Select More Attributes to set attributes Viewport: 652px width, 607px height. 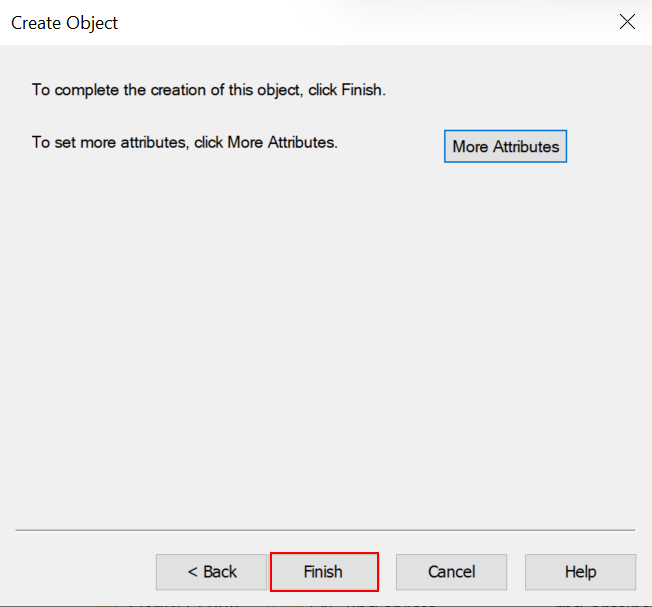pyautogui.click(x=505, y=146)
